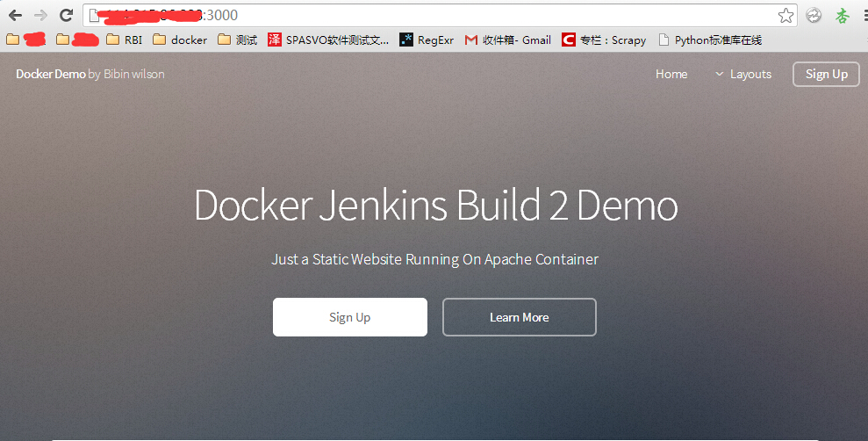Viewport: 868px width, 441px height.
Task: Open the SPASVO软件测试 bookmark
Action: click(x=328, y=40)
